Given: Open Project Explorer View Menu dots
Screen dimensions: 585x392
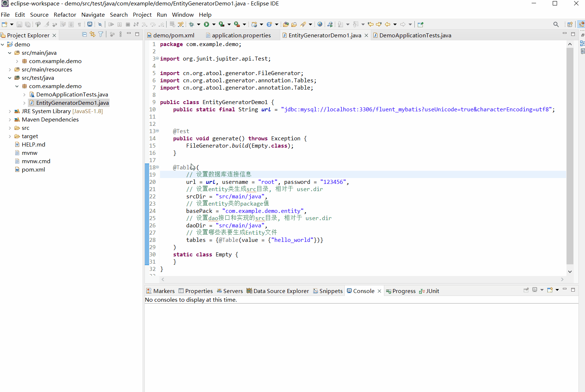Looking at the screenshot, I should [120, 34].
